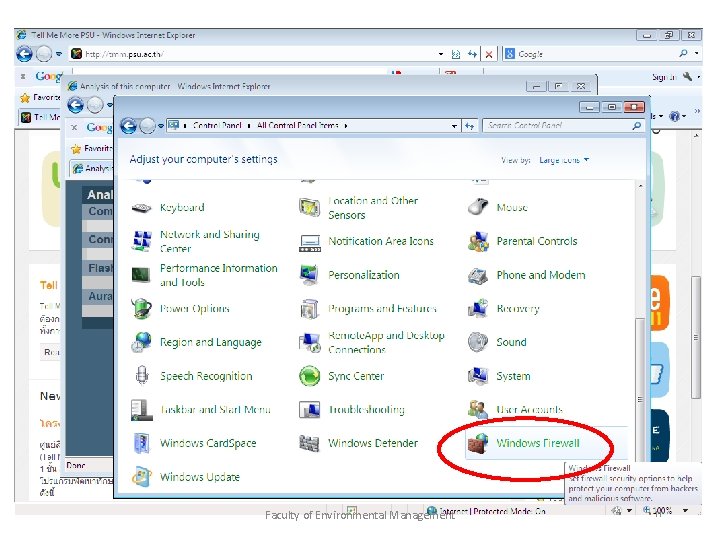The image size is (720, 540).
Task: Open IE help icon in Tell Me More window
Action: [674, 116]
